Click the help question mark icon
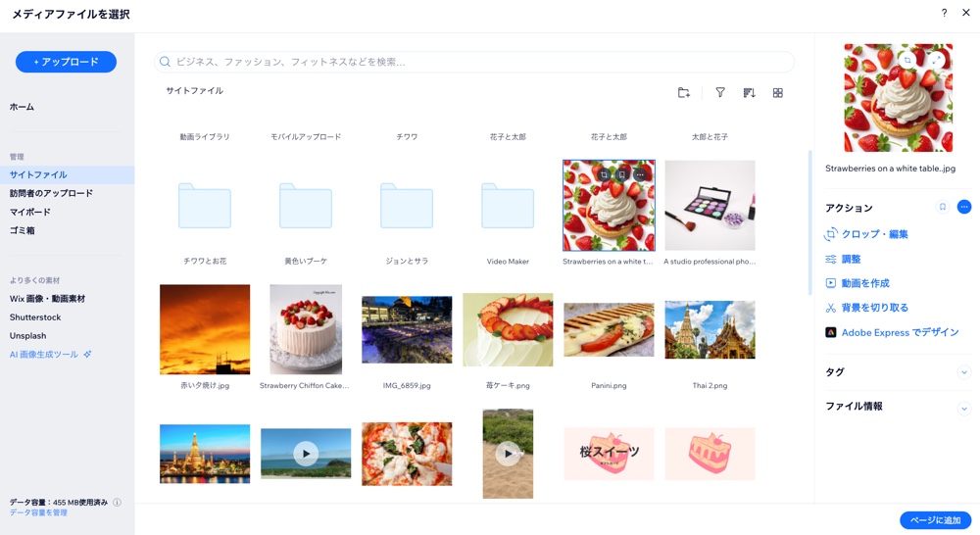 coord(944,13)
